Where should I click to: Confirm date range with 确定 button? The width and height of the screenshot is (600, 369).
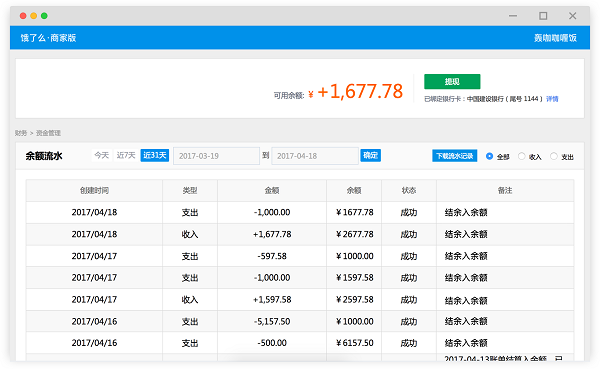(370, 155)
